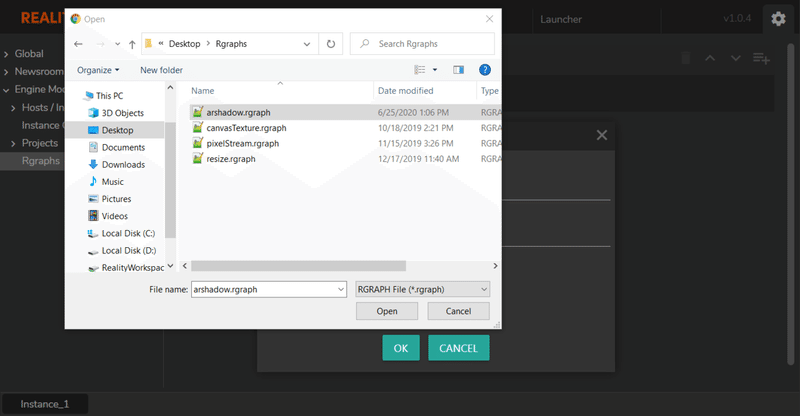800x416 pixels.
Task: Click the gray Cancel button in dialog
Action: 458,311
